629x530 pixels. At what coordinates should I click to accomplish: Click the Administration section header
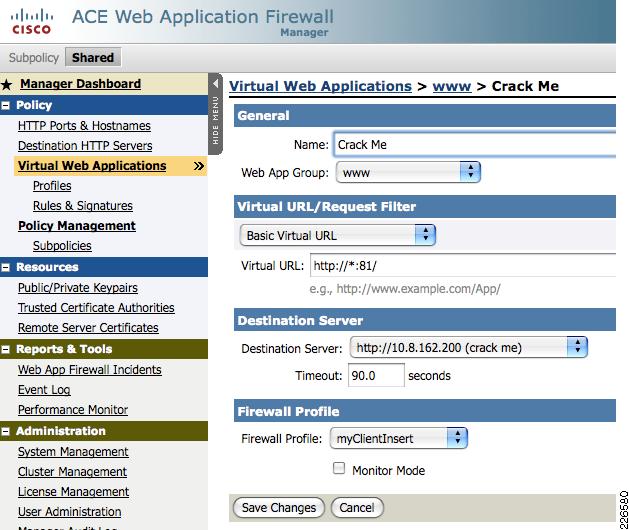pyautogui.click(x=104, y=431)
